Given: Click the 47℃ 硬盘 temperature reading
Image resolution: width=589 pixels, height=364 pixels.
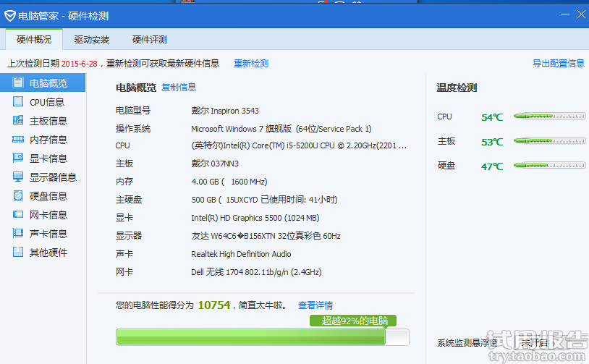Looking at the screenshot, I should coord(492,166).
